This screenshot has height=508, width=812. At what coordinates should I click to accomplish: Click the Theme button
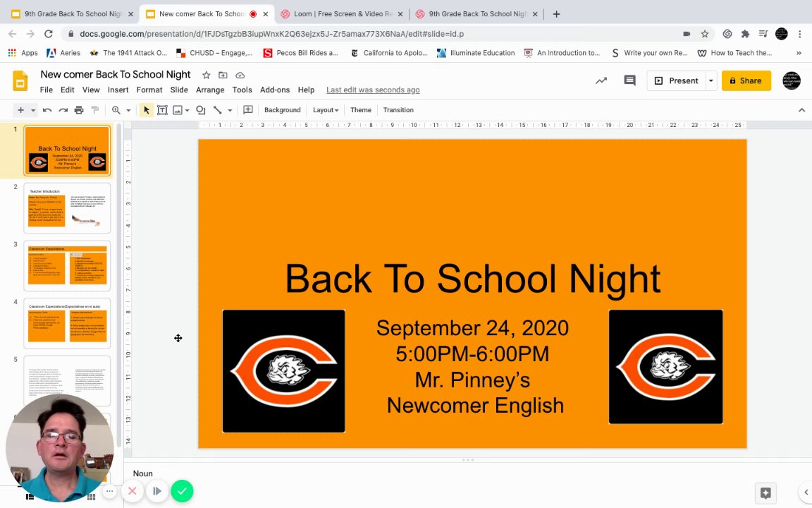(360, 110)
